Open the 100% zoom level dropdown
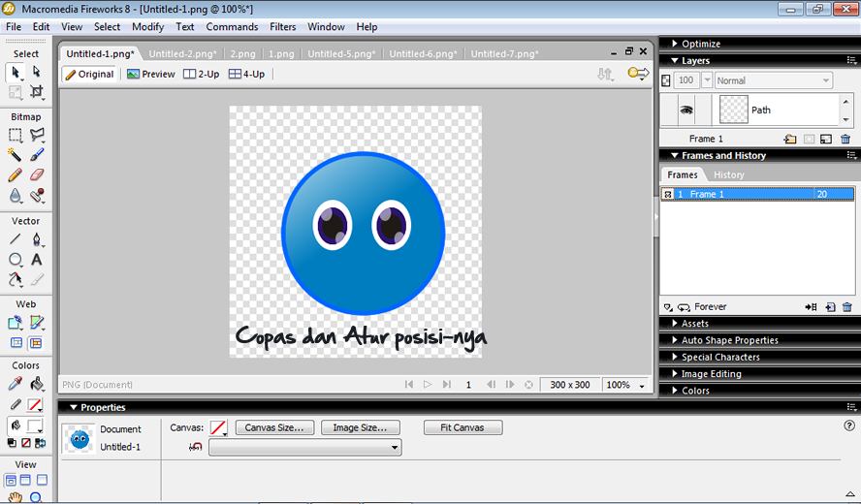The image size is (861, 504). tap(642, 386)
